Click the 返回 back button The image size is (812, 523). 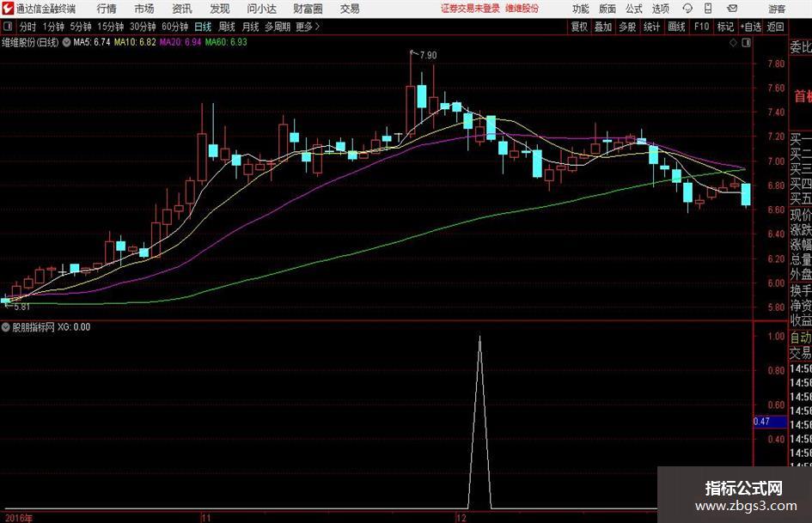(x=775, y=27)
